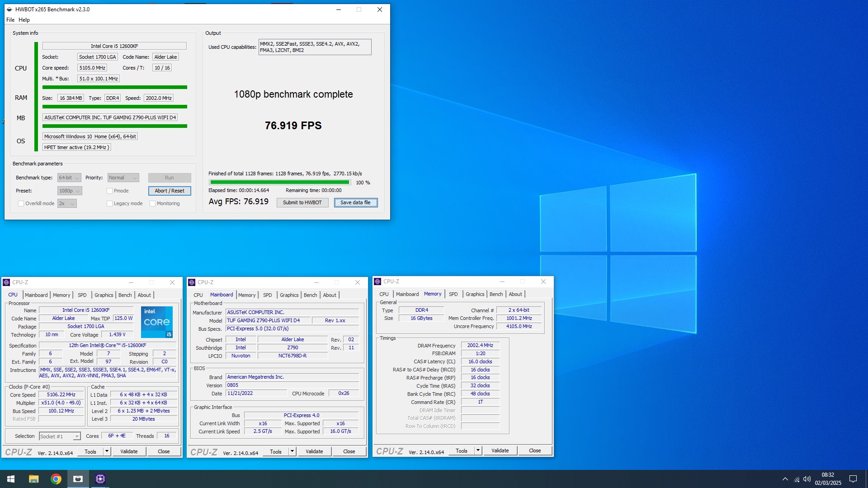Open the volume tray icon
This screenshot has width=868, height=488.
(x=807, y=479)
